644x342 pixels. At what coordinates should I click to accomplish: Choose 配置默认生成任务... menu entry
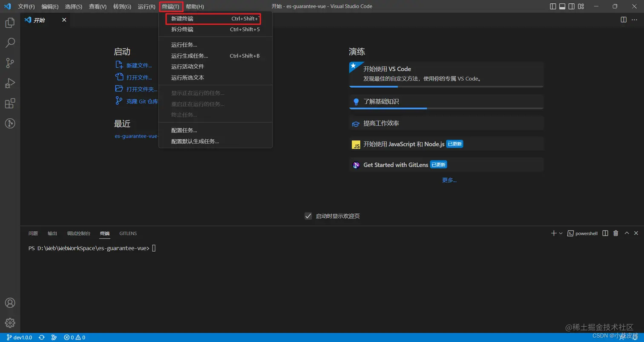[x=215, y=141]
